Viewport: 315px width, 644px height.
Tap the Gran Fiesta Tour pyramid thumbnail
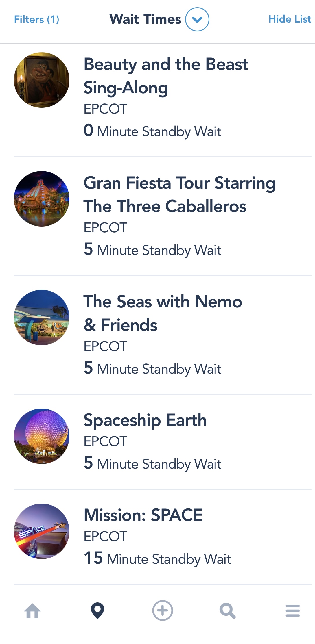pyautogui.click(x=42, y=199)
